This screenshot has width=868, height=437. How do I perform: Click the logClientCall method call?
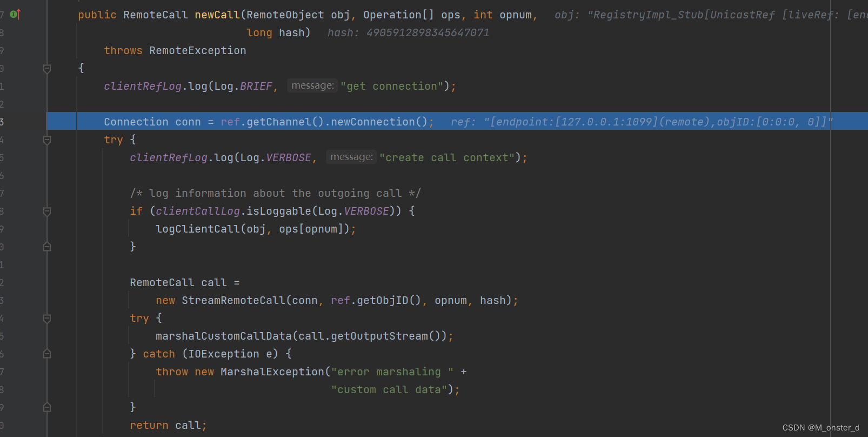click(x=198, y=229)
